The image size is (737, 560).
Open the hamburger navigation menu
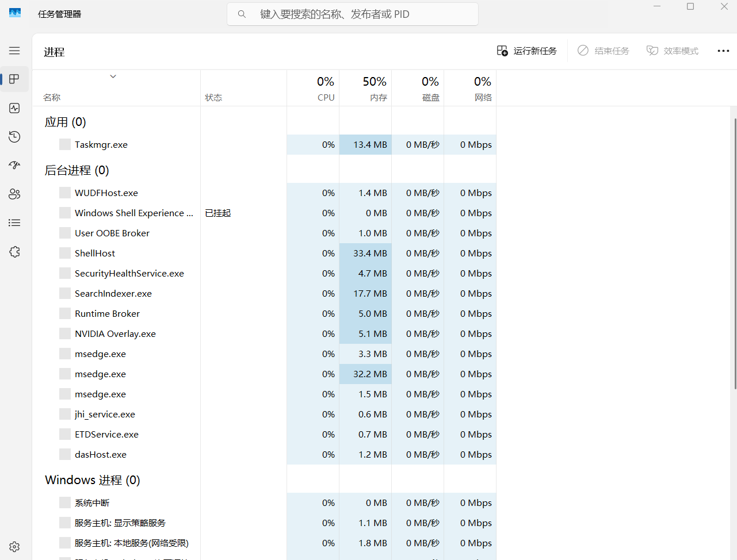point(14,51)
